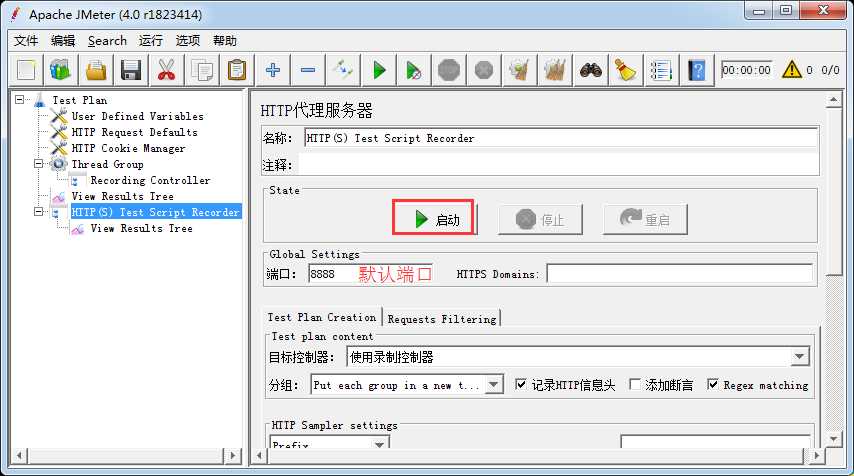854x476 pixels.
Task: Switch to the Requests Filtering tab
Action: 442,319
